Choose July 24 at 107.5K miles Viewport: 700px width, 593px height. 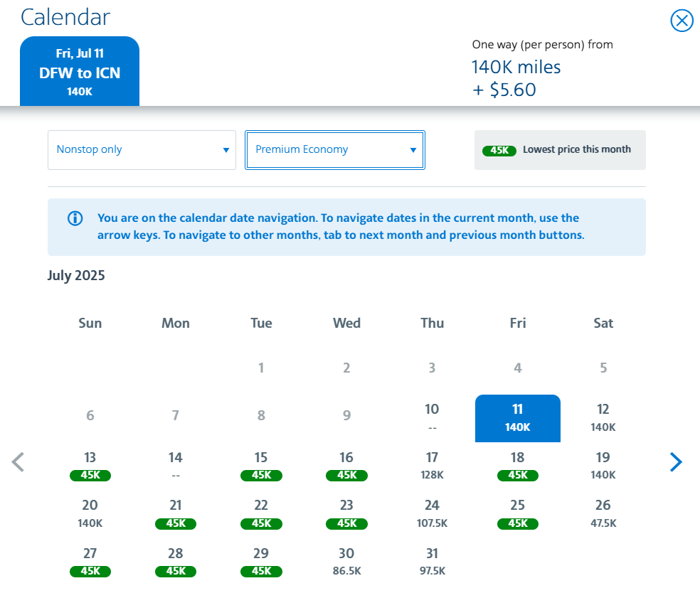pos(432,513)
